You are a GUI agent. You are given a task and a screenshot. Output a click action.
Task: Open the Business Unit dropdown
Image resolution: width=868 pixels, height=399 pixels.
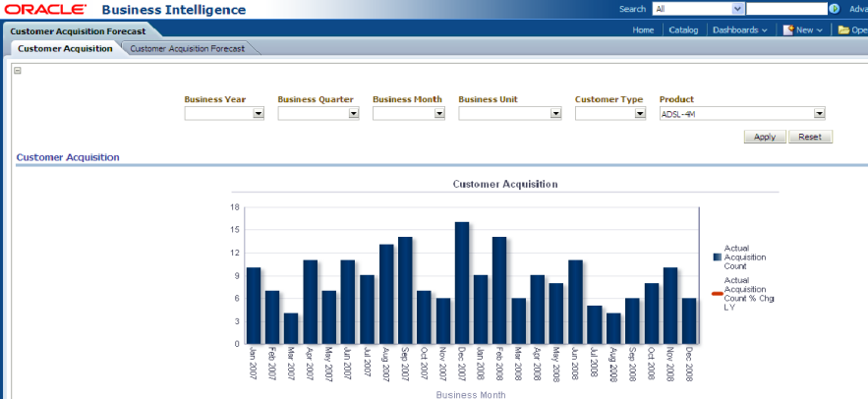(555, 113)
